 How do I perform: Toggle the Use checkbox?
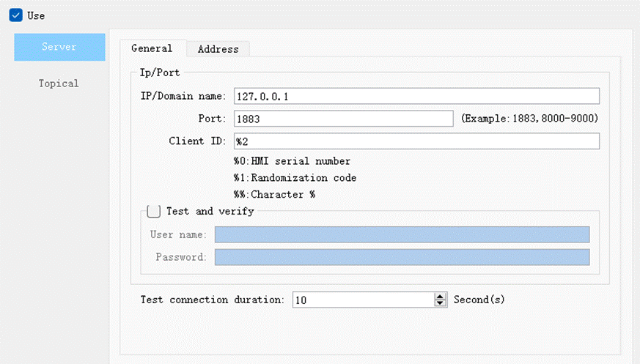coord(15,15)
